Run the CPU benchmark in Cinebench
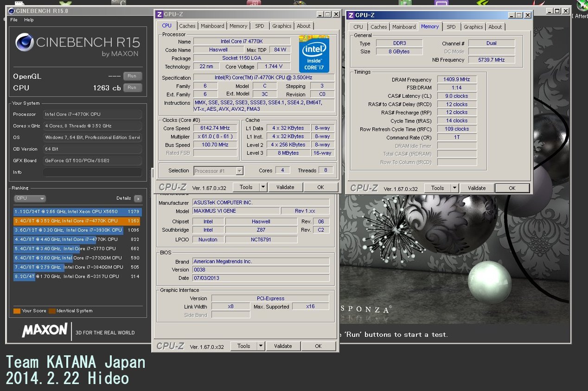The height and width of the screenshot is (391, 588). pos(132,88)
